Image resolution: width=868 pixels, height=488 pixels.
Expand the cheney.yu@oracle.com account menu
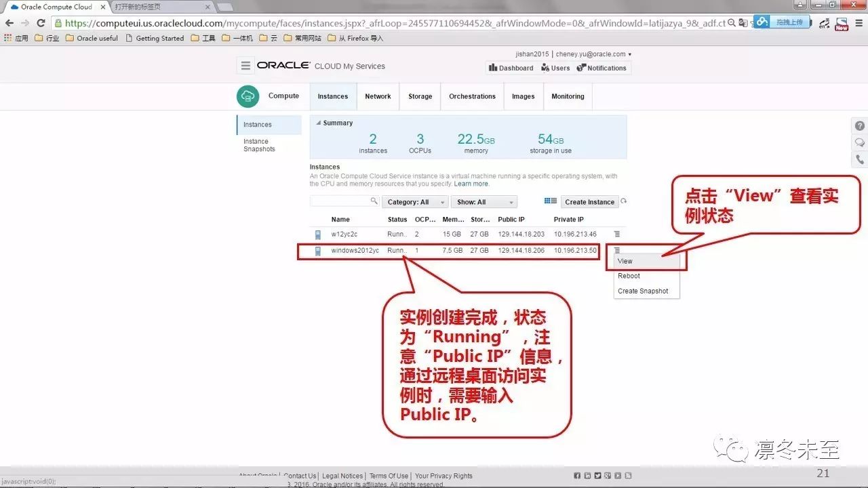click(x=593, y=54)
